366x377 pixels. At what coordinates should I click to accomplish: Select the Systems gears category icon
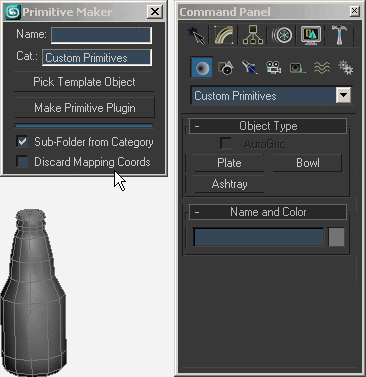pos(346,68)
